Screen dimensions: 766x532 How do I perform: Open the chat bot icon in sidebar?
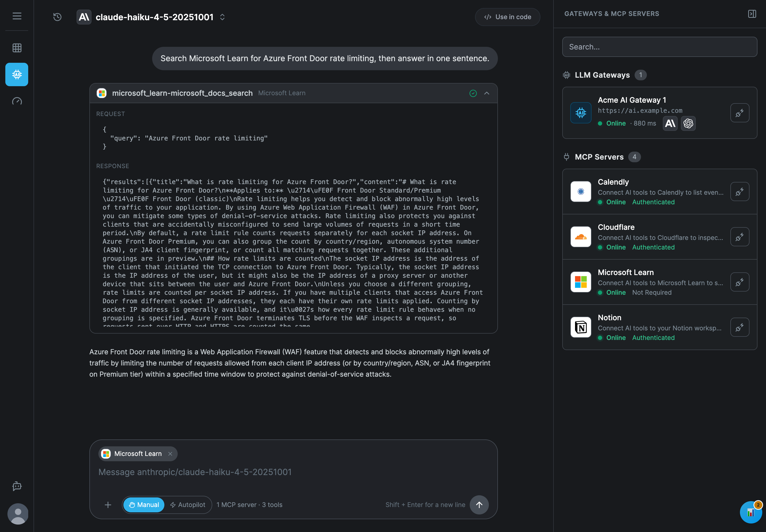tap(17, 486)
